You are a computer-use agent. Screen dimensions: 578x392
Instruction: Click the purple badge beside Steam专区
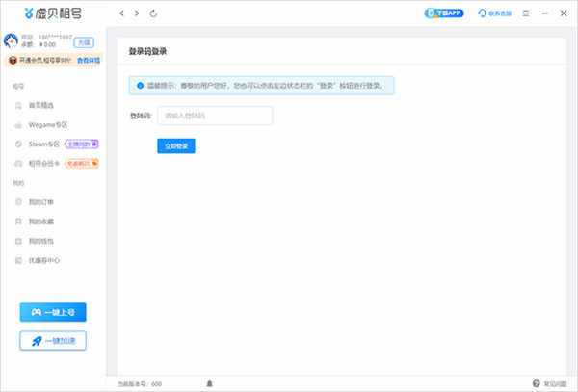point(82,144)
